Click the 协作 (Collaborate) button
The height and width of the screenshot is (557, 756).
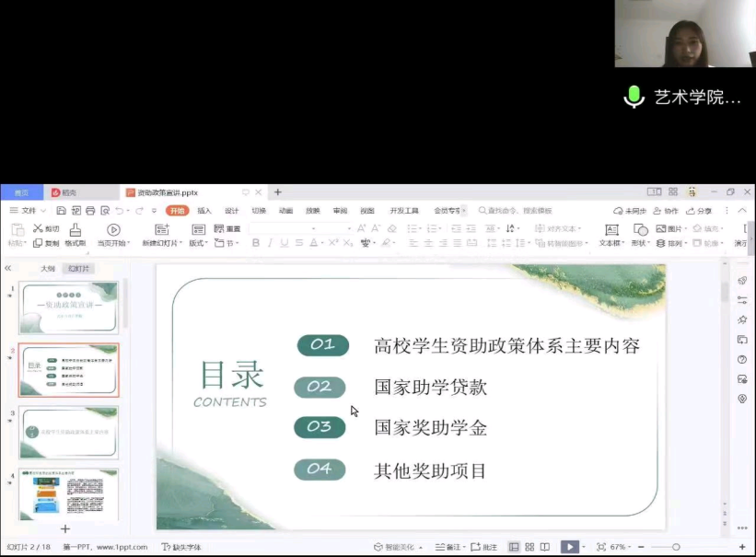pos(666,211)
